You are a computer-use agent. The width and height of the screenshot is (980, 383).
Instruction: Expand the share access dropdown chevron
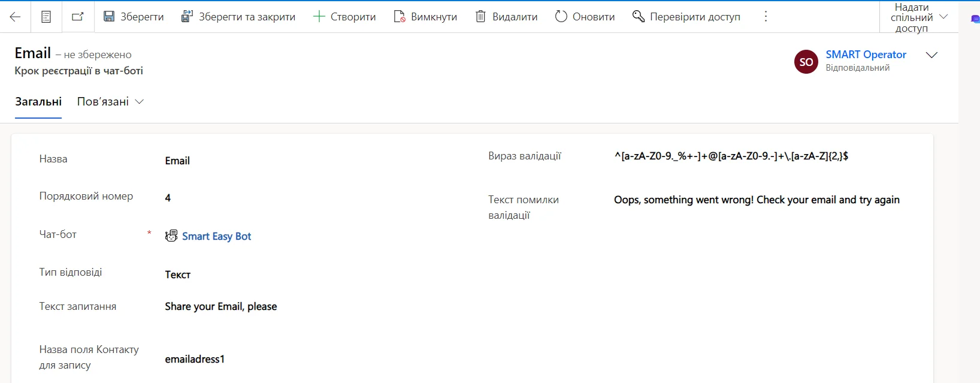943,17
